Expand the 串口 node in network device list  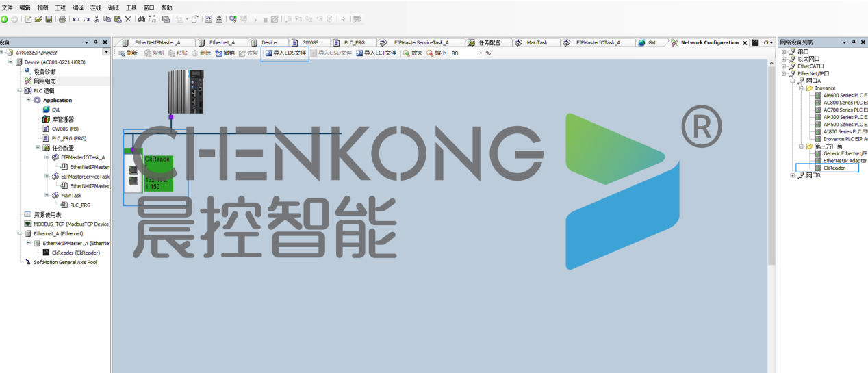[x=784, y=51]
